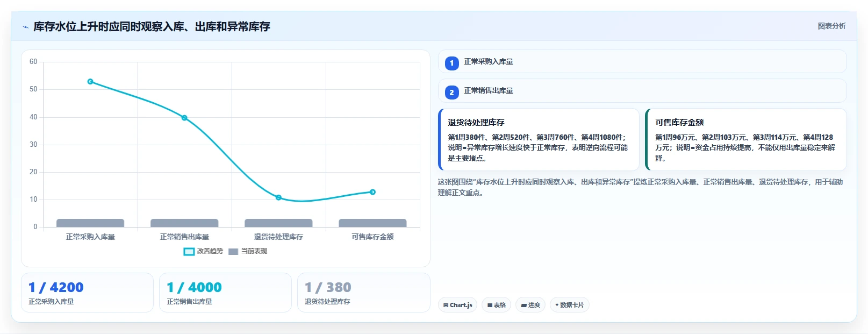
Task: Click the 图表分析 label in header
Action: 831,26
